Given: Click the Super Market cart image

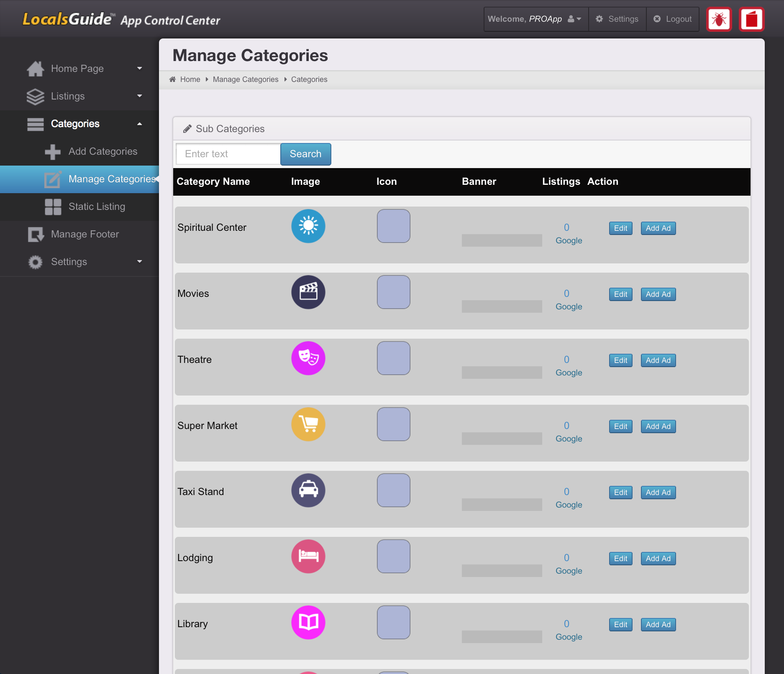Looking at the screenshot, I should 308,424.
